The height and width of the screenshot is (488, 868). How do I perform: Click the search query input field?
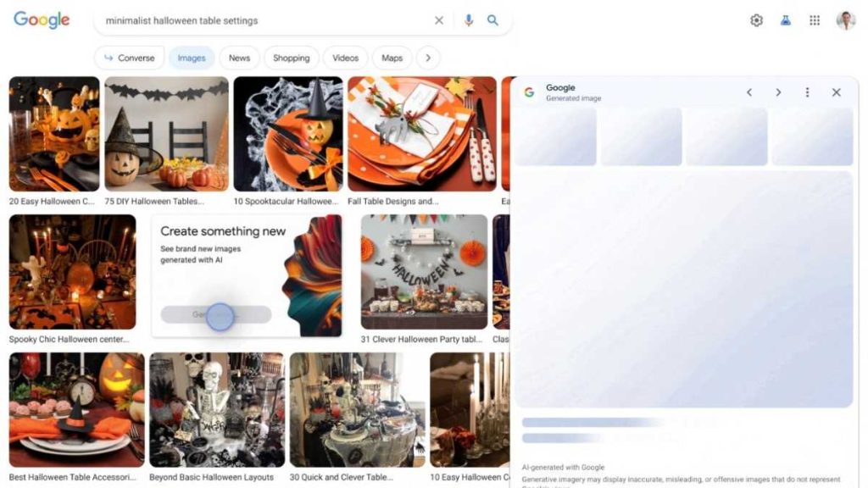pos(263,20)
